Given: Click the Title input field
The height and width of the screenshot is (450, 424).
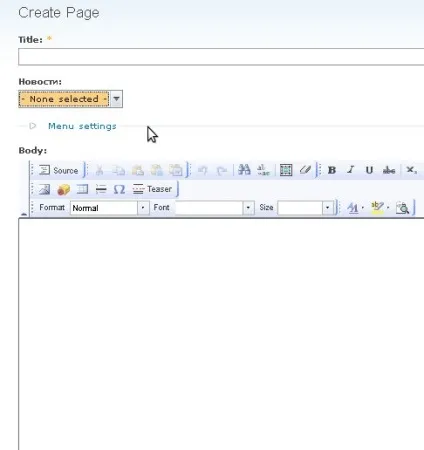Looking at the screenshot, I should click(x=221, y=57).
